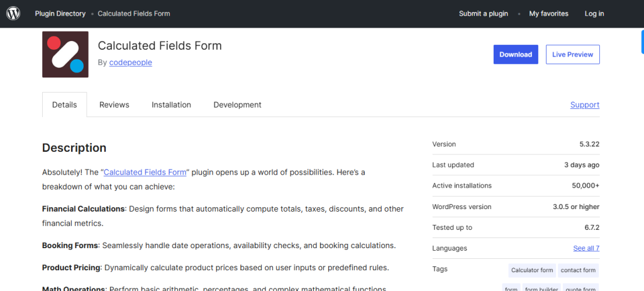Show all 7 languages

(586, 248)
